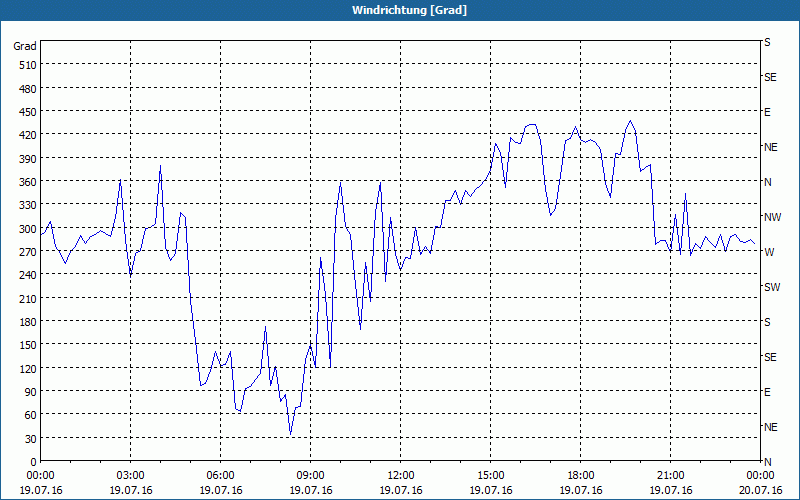This screenshot has width=800, height=500.
Task: Select the 'Grad' axis unit label
Action: [25, 46]
